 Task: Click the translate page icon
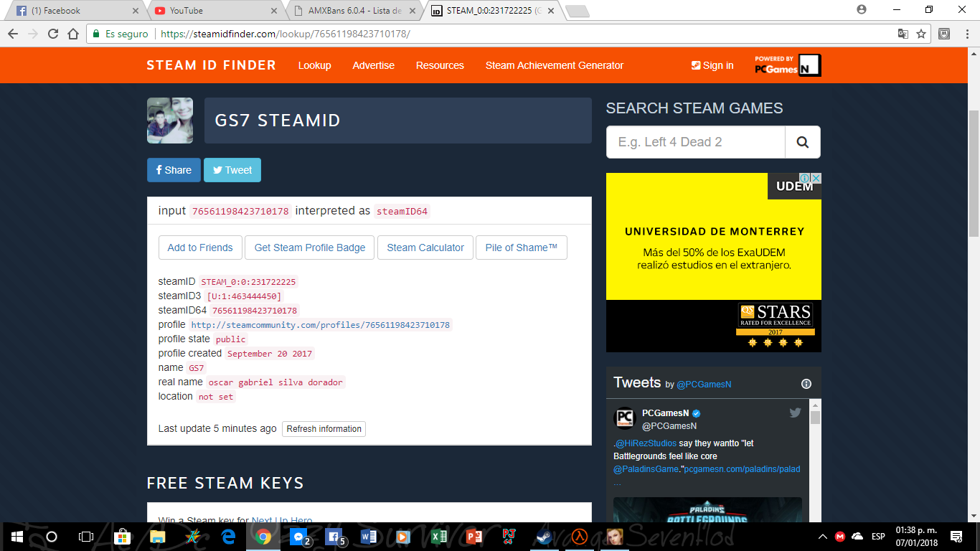point(903,34)
